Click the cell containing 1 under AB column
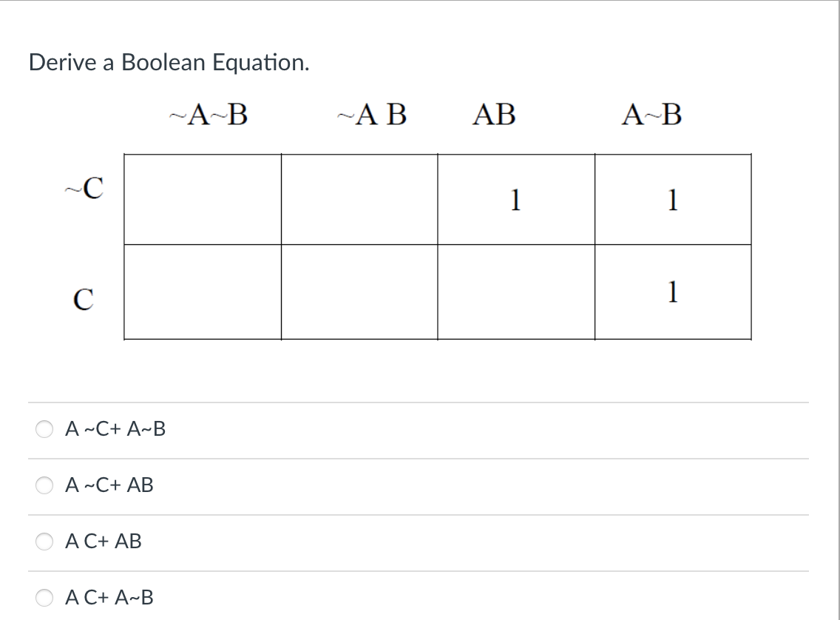Viewport: 840px width, 620px height. pyautogui.click(x=516, y=201)
